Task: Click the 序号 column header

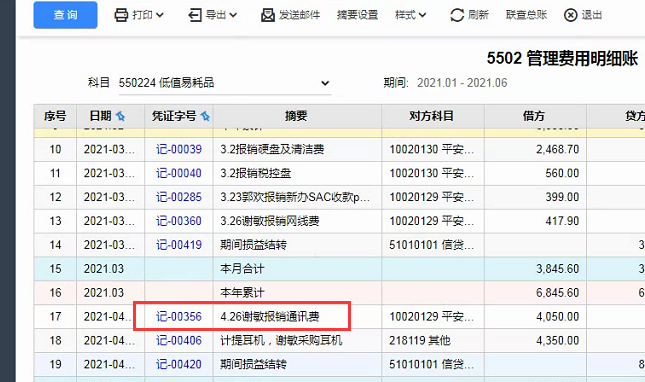Action: 55,116
